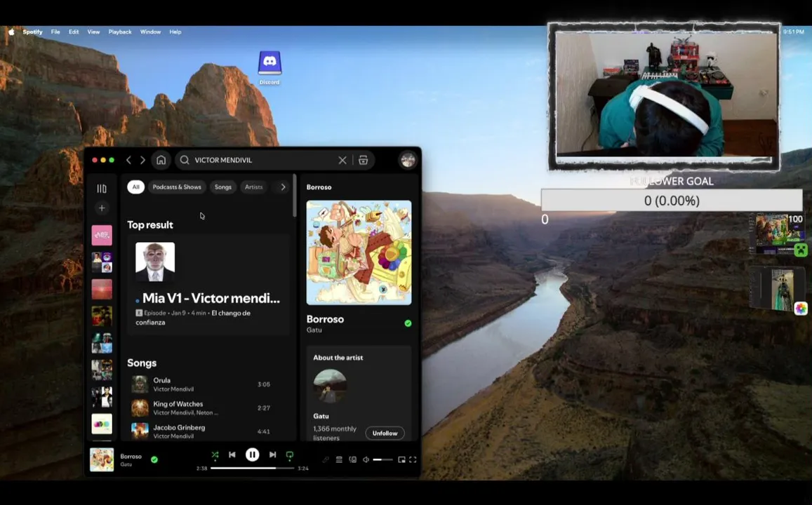Open the miniplayer
Viewport: 812px width, 505px height.
coord(401,459)
